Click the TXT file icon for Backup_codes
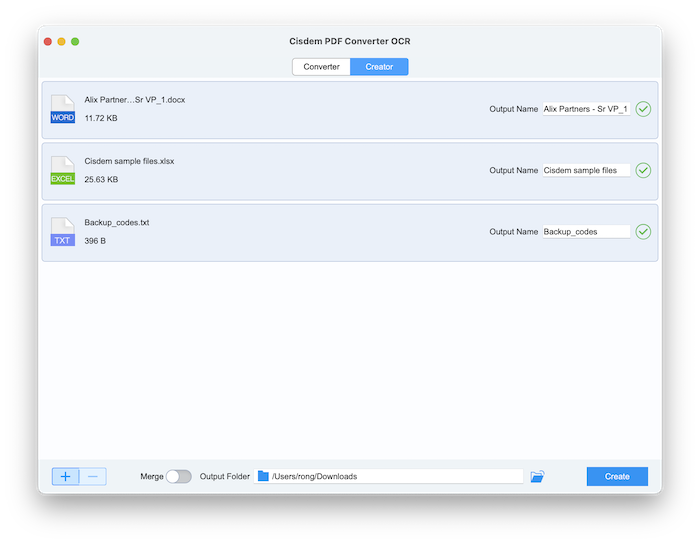The image size is (700, 544). (62, 232)
